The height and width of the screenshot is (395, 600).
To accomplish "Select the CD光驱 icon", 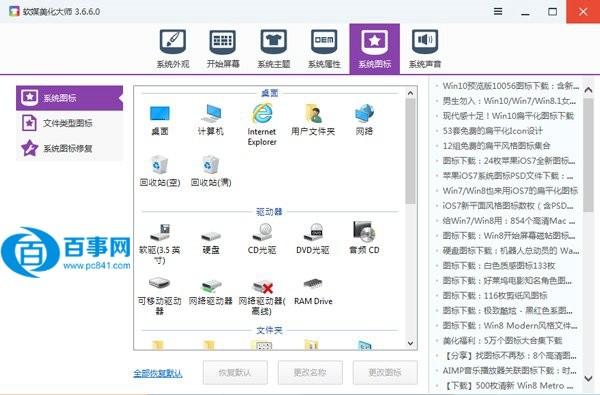I will click(x=262, y=239).
